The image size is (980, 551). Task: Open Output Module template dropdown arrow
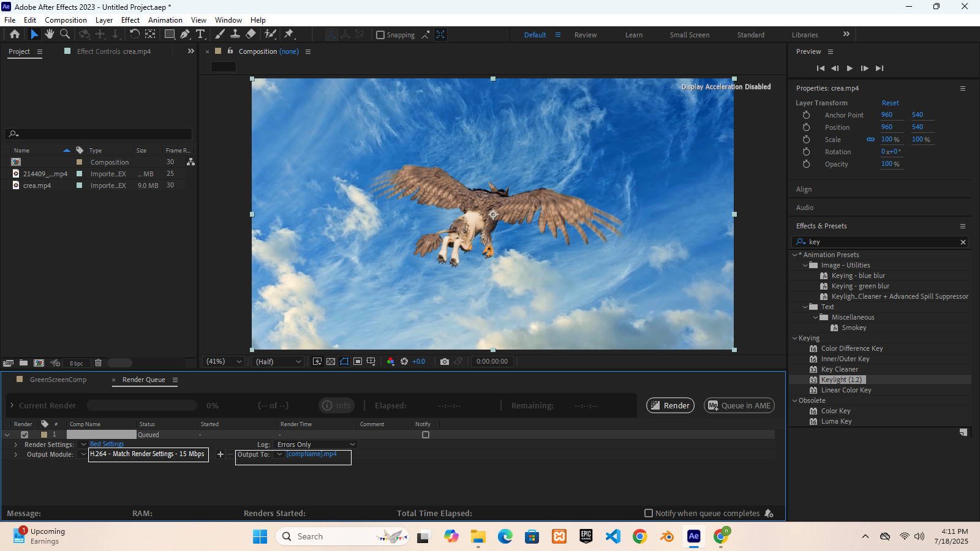(83, 454)
